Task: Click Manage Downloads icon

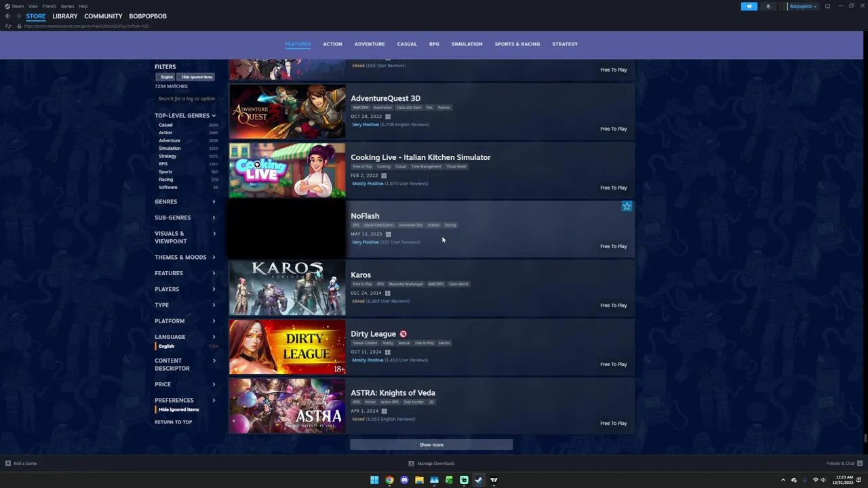Action: point(411,464)
